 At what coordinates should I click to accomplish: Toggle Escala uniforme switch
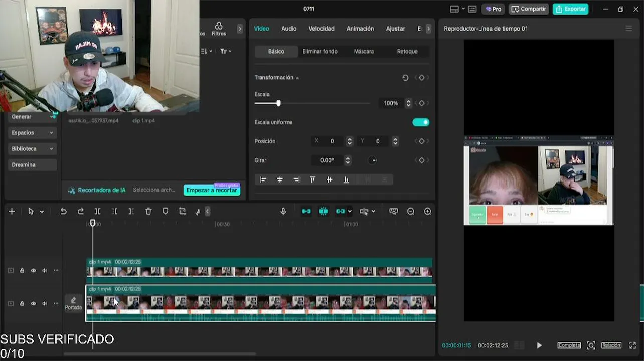point(421,122)
